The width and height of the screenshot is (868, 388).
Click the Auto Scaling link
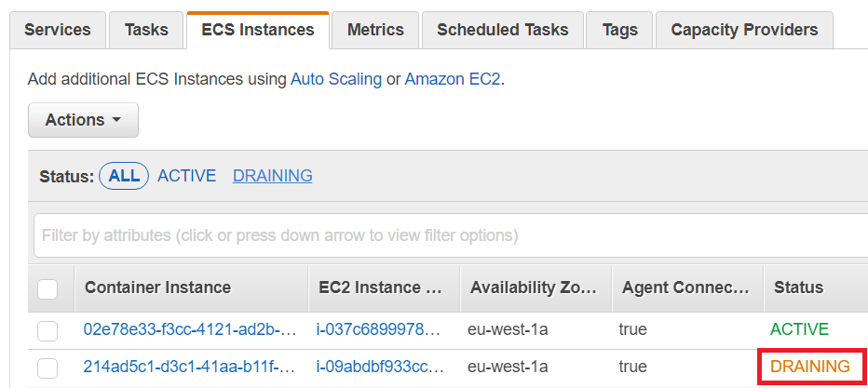(x=336, y=79)
